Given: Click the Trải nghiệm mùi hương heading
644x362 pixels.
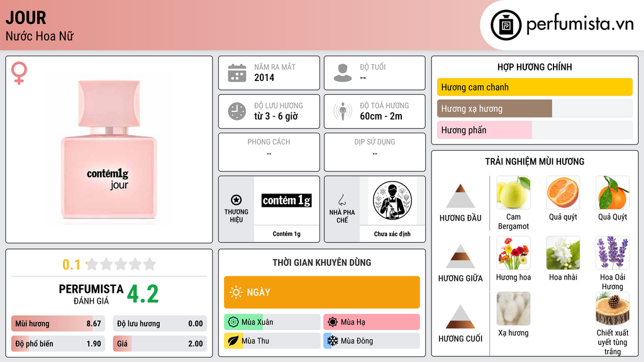Looking at the screenshot, I should [x=535, y=162].
